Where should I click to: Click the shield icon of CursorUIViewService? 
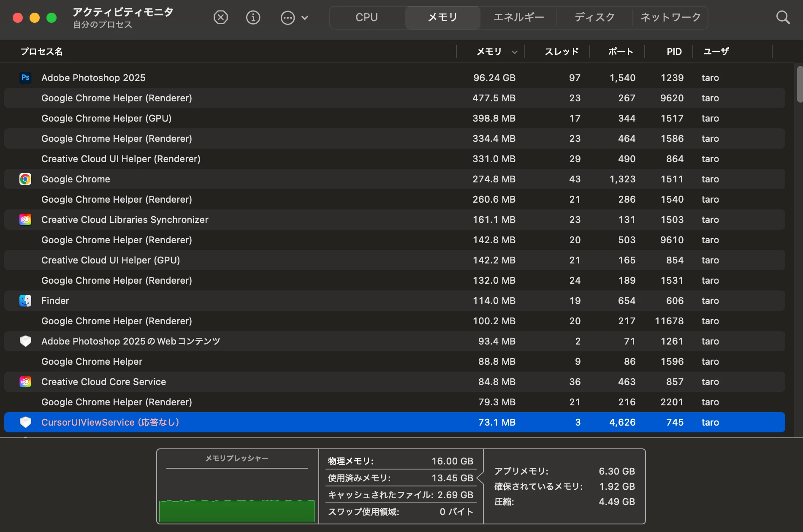pos(25,422)
